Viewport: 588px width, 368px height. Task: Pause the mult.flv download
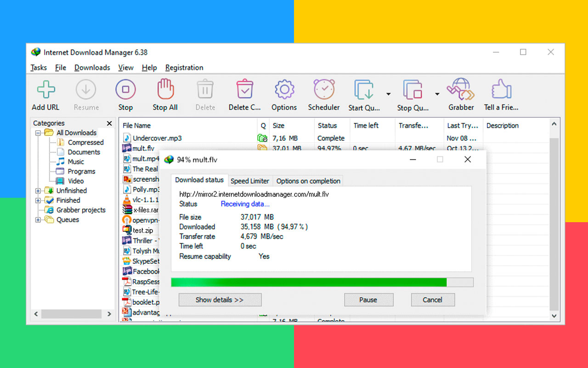point(368,300)
